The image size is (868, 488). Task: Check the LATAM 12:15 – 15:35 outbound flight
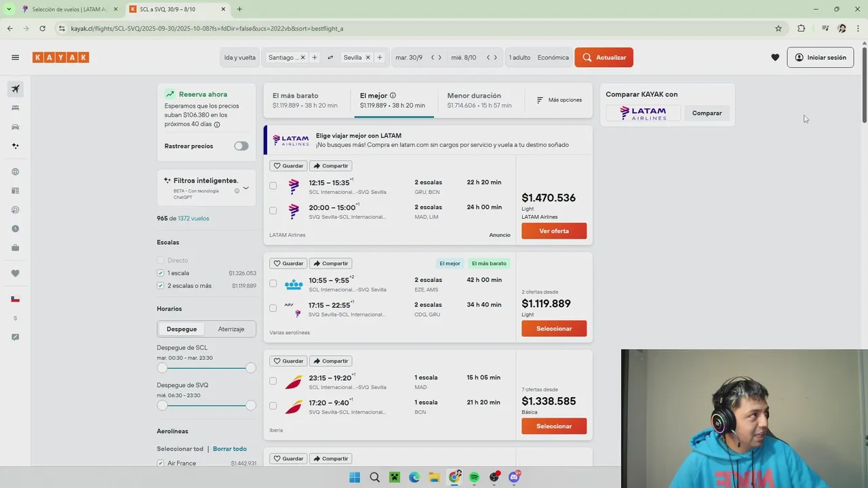pyautogui.click(x=273, y=186)
